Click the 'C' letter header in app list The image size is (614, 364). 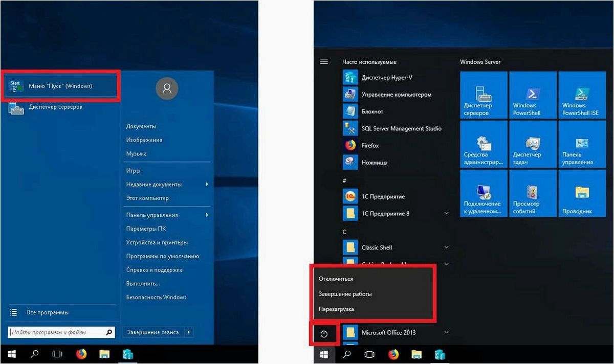tap(344, 231)
